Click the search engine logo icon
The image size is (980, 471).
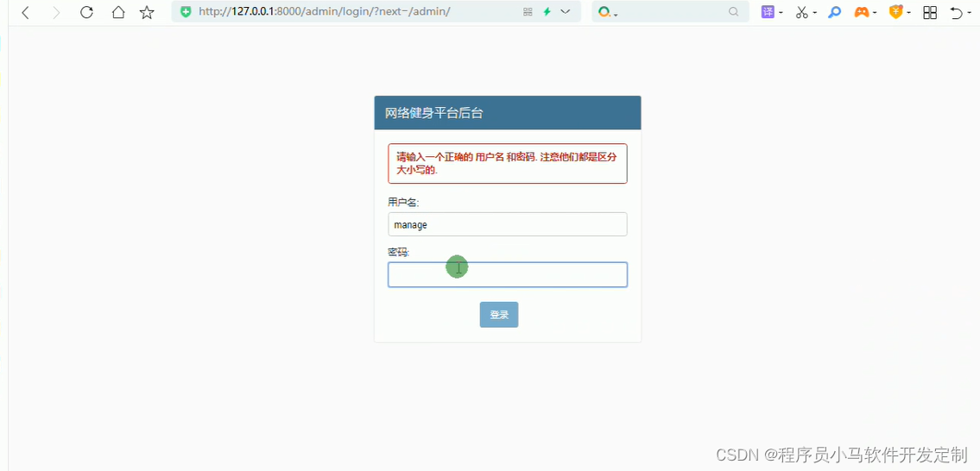(604, 12)
